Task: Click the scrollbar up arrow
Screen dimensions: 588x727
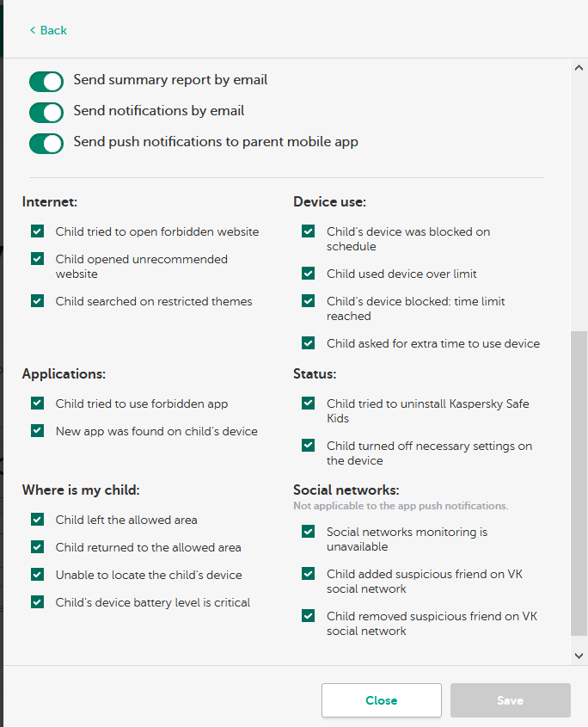Action: pyautogui.click(x=579, y=68)
